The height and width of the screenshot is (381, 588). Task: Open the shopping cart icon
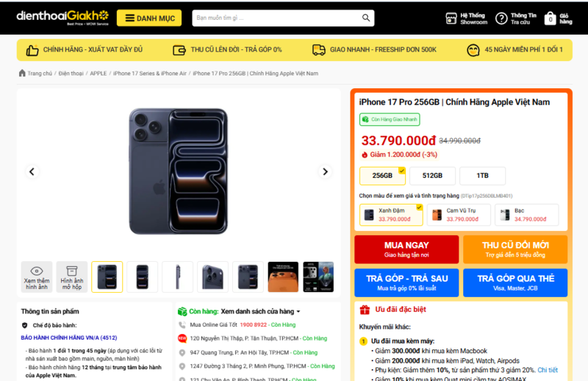tap(550, 18)
